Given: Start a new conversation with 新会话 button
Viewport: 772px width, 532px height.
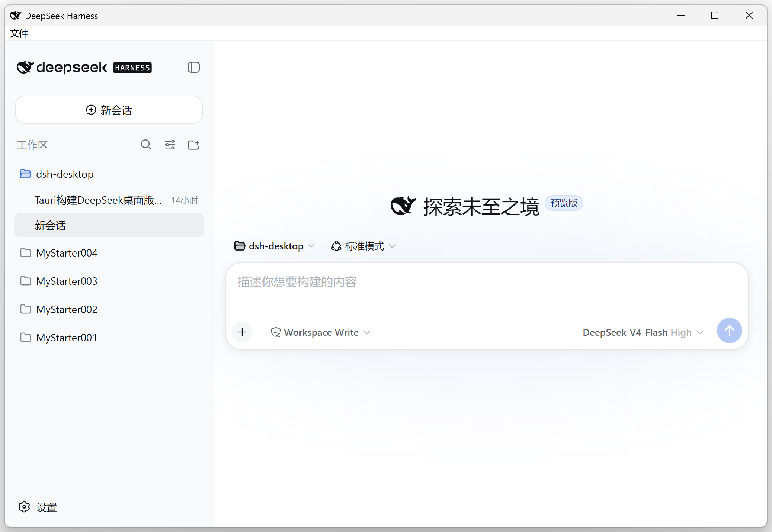Looking at the screenshot, I should point(109,110).
